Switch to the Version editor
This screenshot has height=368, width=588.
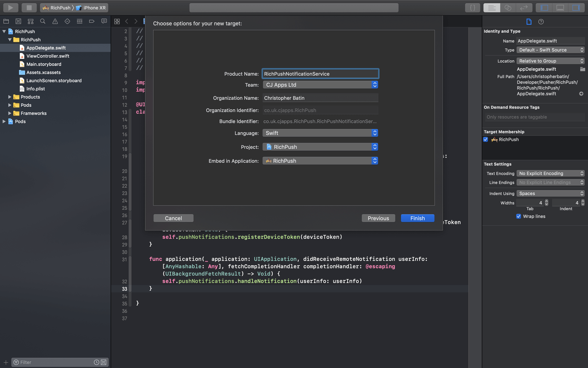click(x=524, y=8)
